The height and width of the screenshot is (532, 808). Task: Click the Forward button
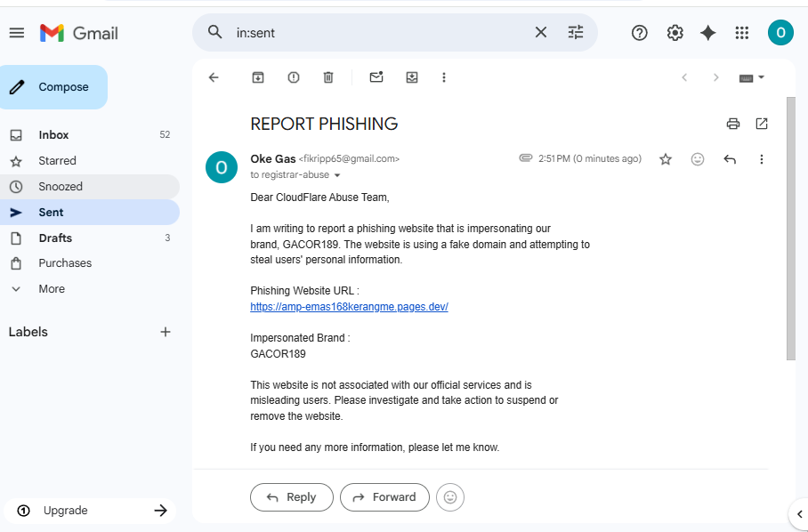tap(384, 497)
